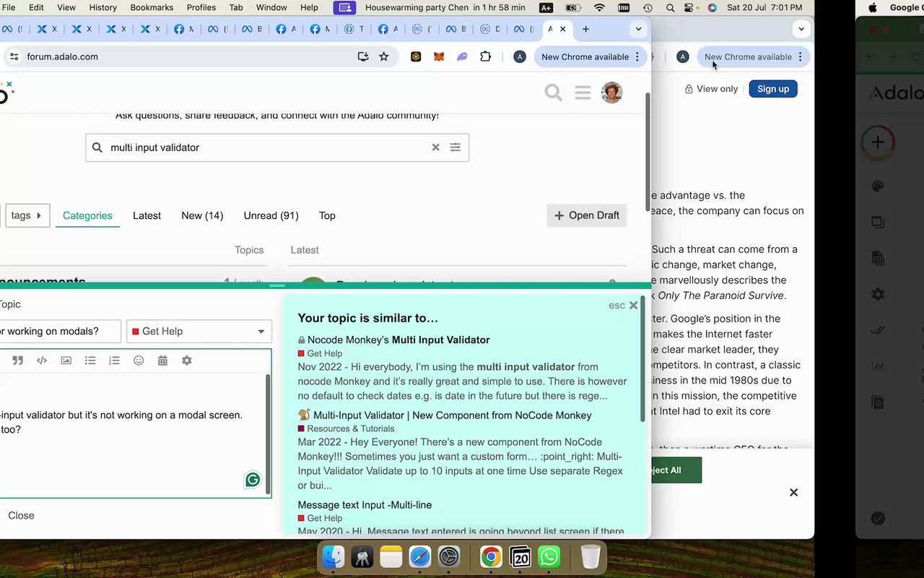Click the topic title input field
924x578 pixels.
pyautogui.click(x=60, y=332)
